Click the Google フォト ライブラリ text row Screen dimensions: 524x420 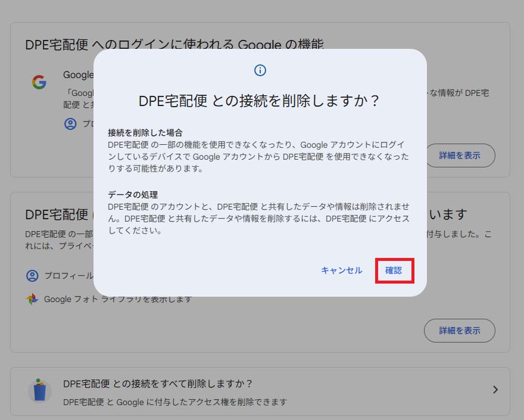pyautogui.click(x=118, y=299)
